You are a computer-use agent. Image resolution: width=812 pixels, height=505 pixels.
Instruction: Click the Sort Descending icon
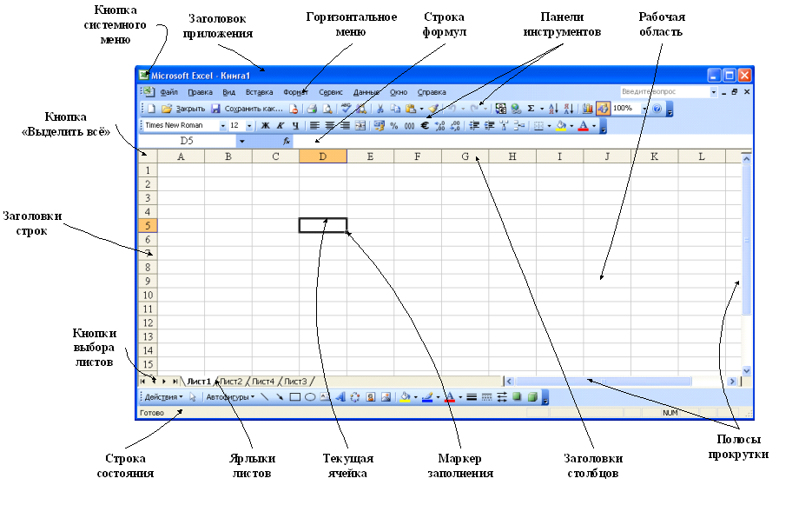[569, 109]
